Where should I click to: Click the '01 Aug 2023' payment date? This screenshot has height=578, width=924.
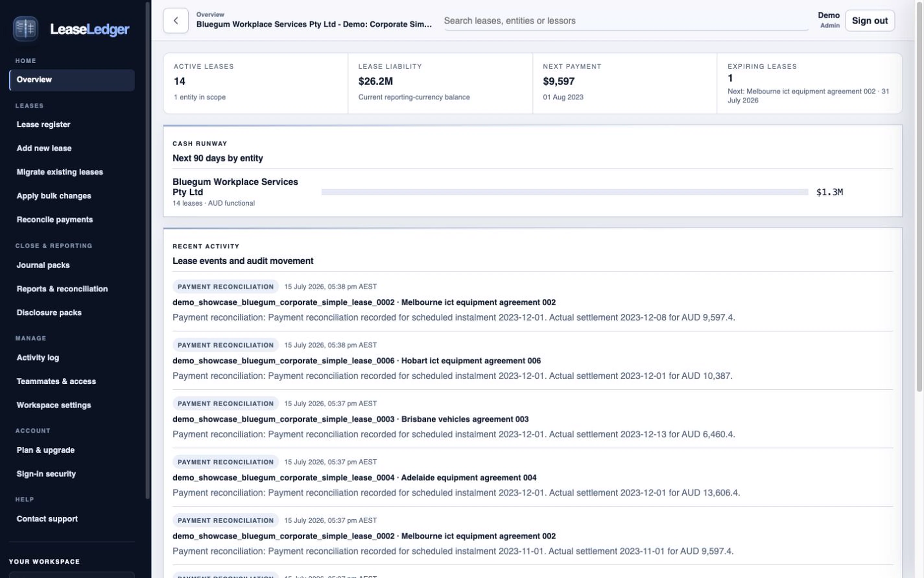tap(563, 97)
